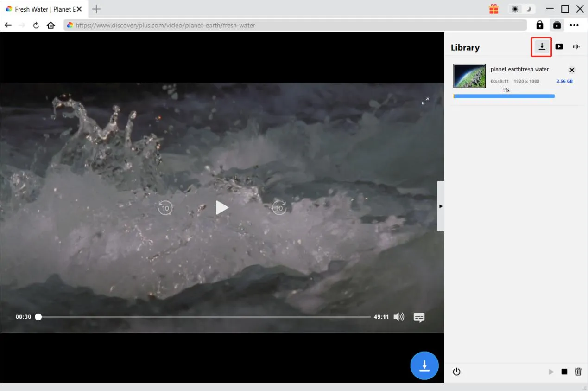This screenshot has width=588, height=391.
Task: Delete downloads with the trash icon
Action: point(578,372)
